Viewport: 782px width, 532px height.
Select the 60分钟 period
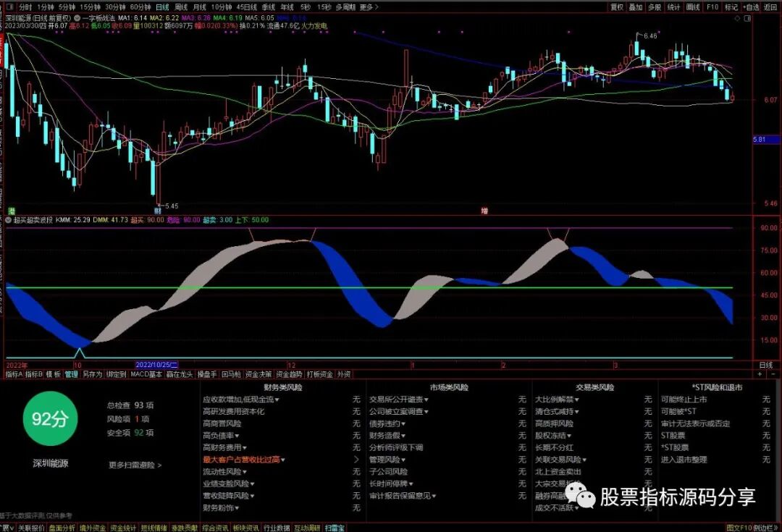[x=140, y=7]
